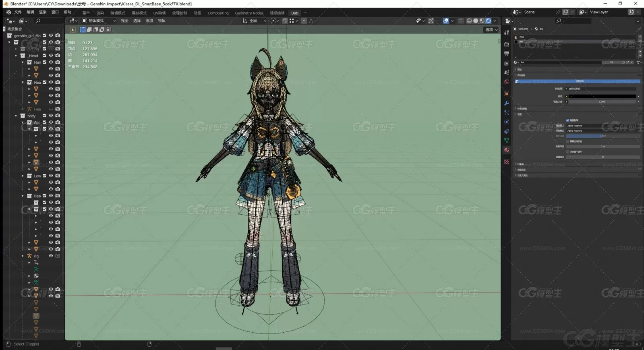Open the Object Data mesh tab
644x350 pixels.
(x=507, y=141)
